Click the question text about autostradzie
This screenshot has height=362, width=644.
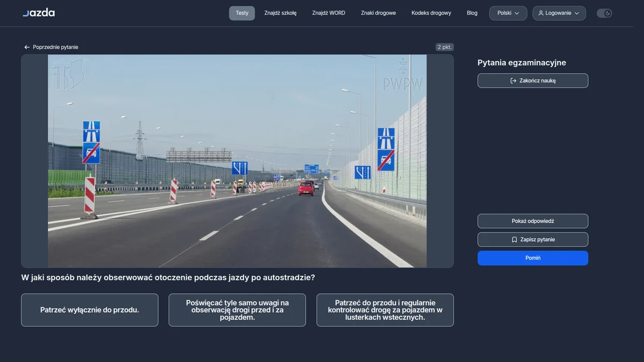click(168, 278)
